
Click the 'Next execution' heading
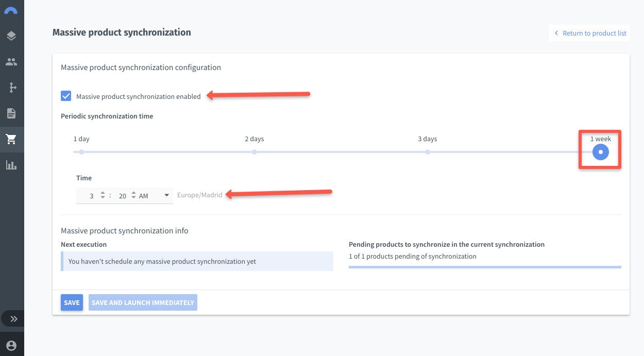(x=84, y=244)
